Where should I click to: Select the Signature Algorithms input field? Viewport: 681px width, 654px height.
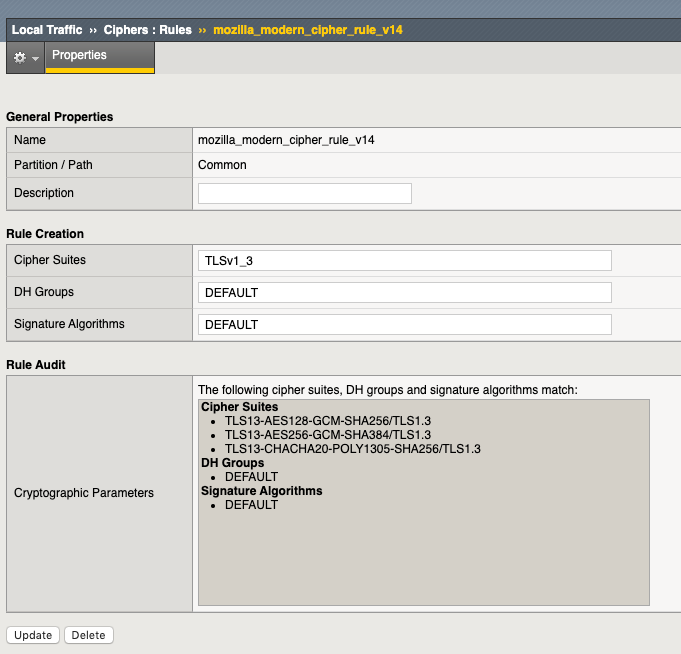pyautogui.click(x=405, y=324)
